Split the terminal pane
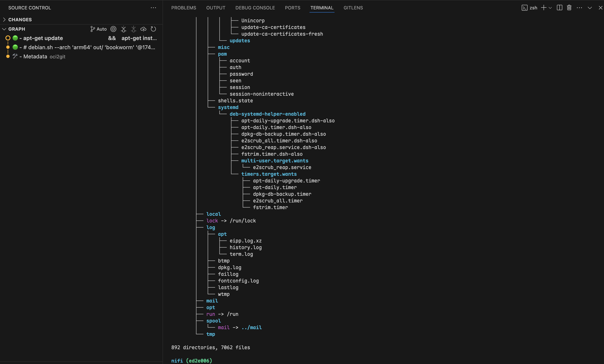Viewport: 604px width, 364px height. click(x=559, y=8)
